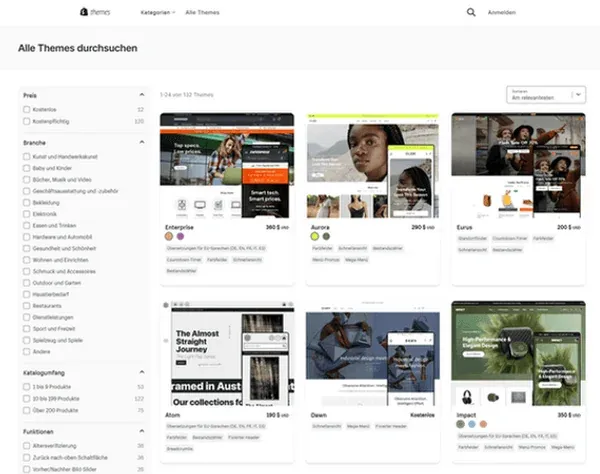Check Baby und Kinder filter
600x474 pixels.
tap(26, 168)
